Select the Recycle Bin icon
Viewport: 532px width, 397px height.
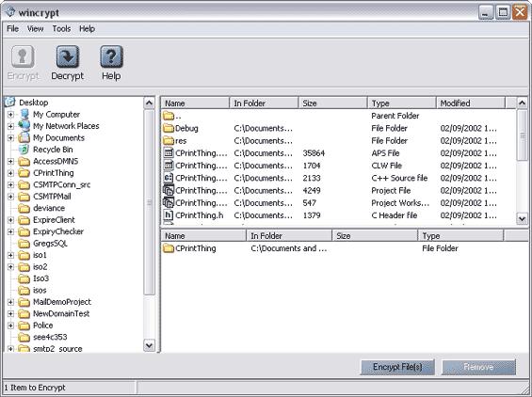[24, 150]
